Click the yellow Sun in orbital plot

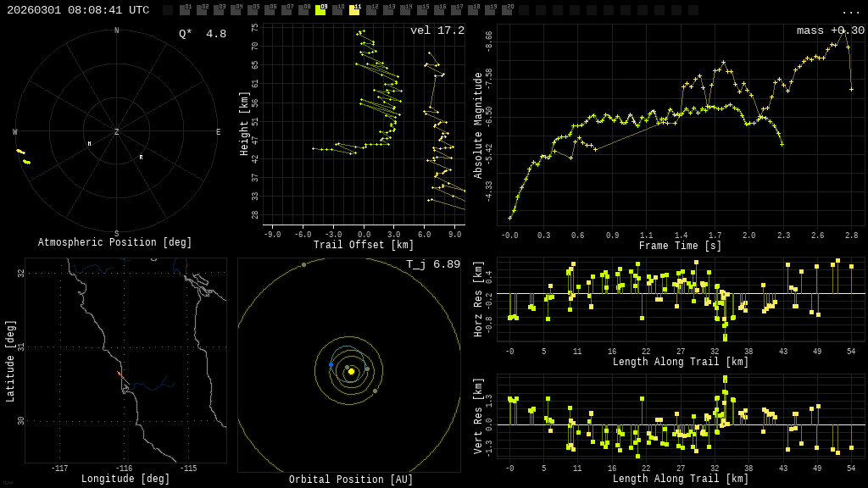(x=351, y=371)
